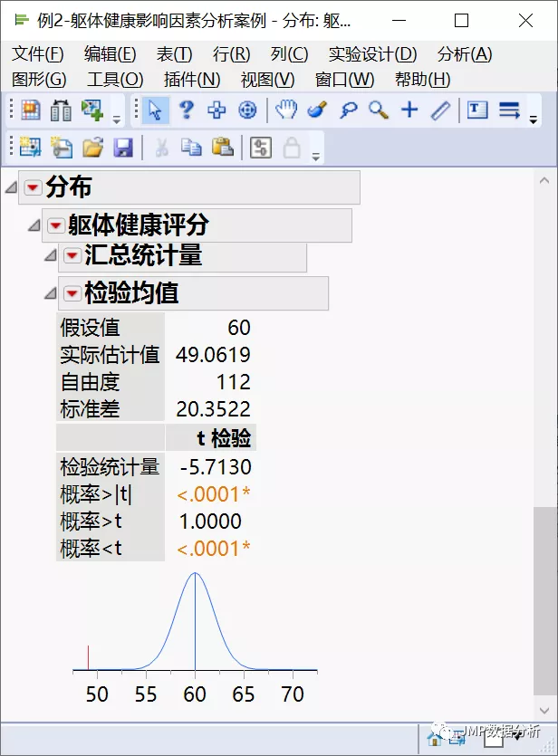Open the 列(C) menu
This screenshot has width=558, height=756.
(x=289, y=54)
